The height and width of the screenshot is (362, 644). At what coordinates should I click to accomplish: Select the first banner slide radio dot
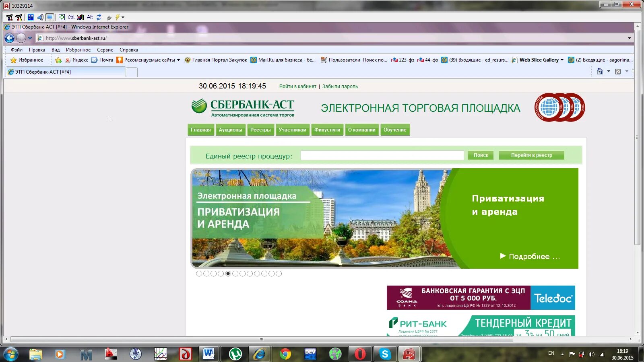199,274
